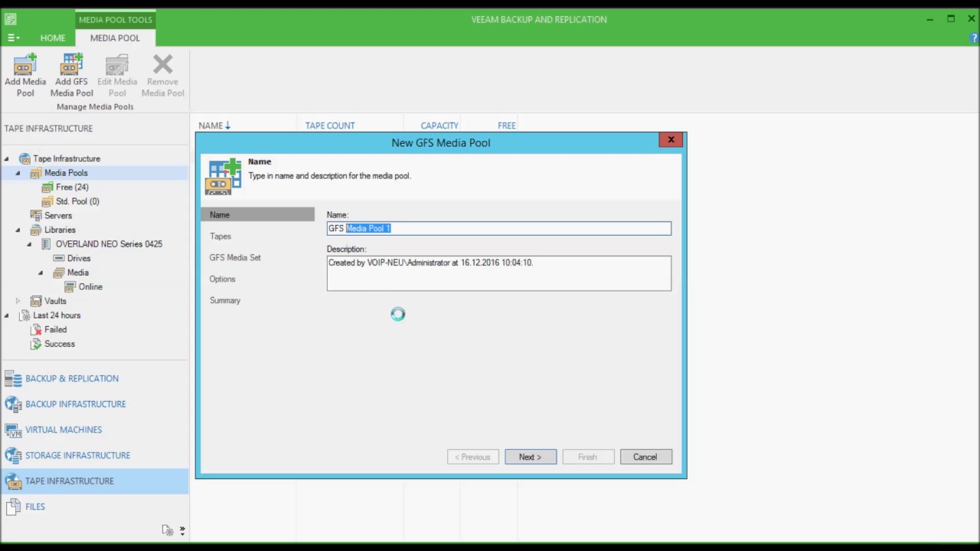Open the navigation pane overflow arrow

point(182,530)
